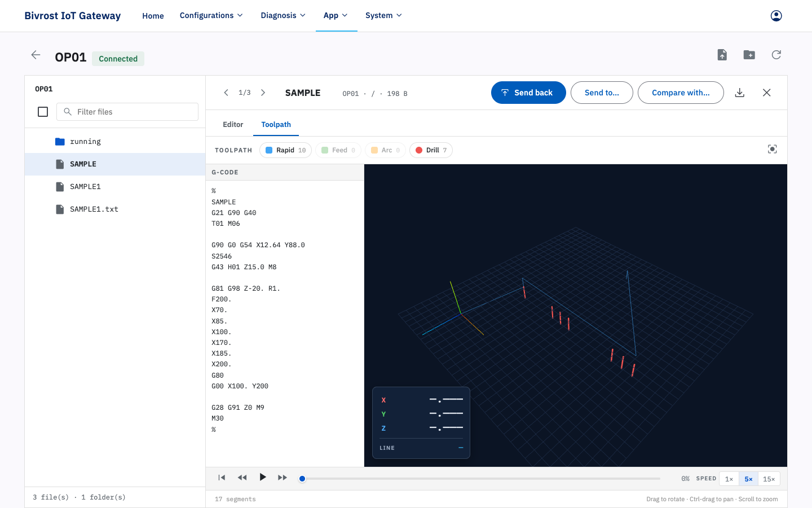812x508 pixels.
Task: Click the OP01 root label in file panel
Action: (x=44, y=89)
